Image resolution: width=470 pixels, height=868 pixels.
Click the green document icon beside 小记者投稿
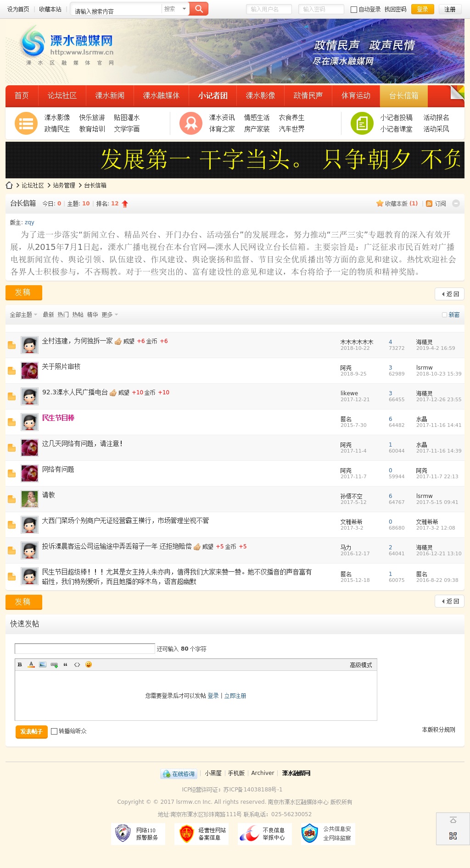pyautogui.click(x=362, y=123)
